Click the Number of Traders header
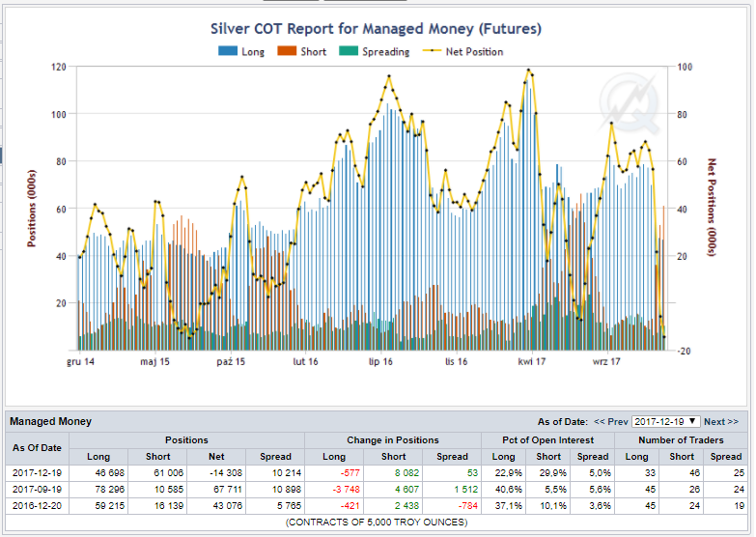Screen dimensions: 756x537 [x=681, y=440]
